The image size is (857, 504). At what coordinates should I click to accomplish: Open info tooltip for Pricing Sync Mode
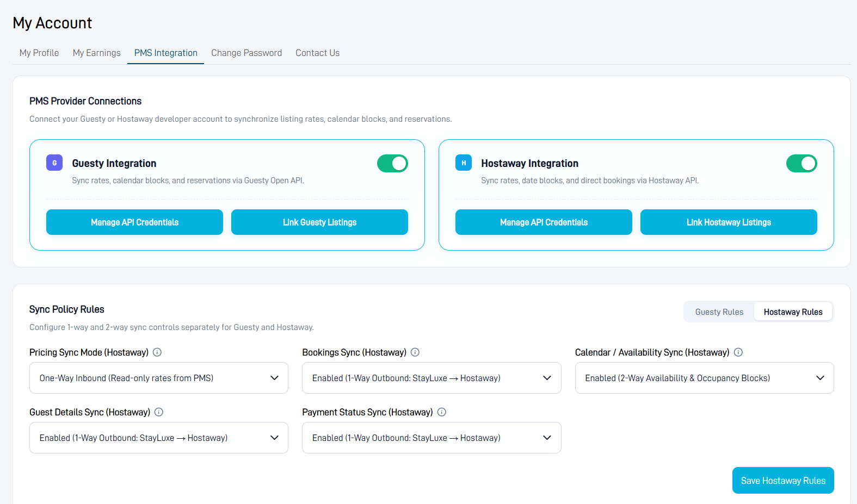(x=157, y=352)
